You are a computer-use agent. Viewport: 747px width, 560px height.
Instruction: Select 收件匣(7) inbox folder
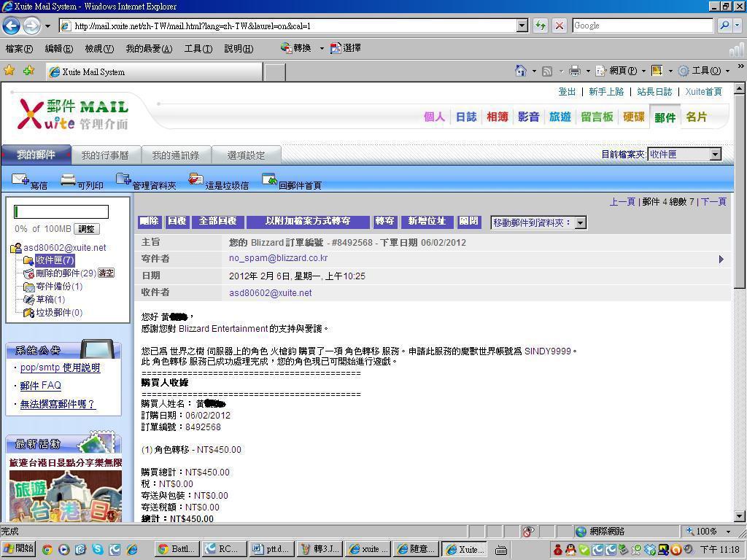(x=55, y=260)
